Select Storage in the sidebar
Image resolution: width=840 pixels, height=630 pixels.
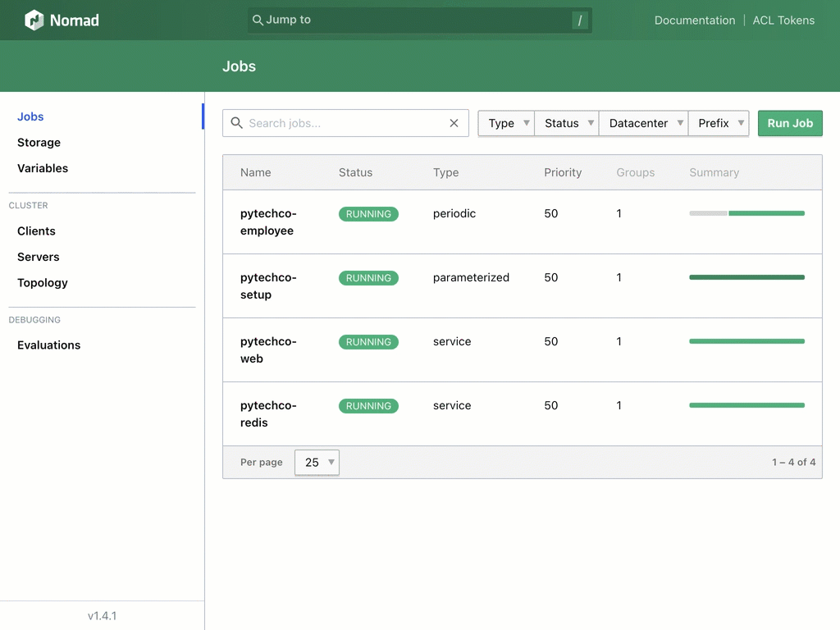(x=39, y=143)
